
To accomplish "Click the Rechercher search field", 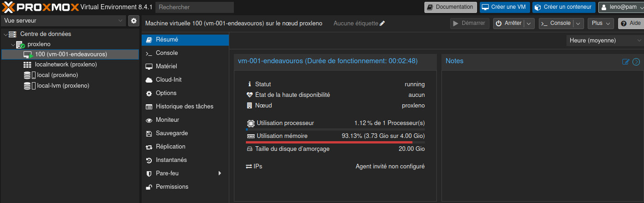I will click(194, 7).
